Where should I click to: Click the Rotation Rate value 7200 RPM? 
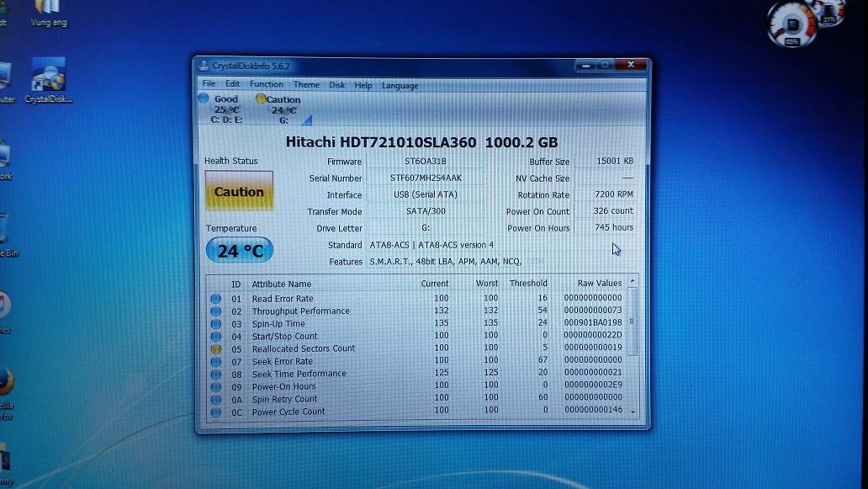pos(613,194)
